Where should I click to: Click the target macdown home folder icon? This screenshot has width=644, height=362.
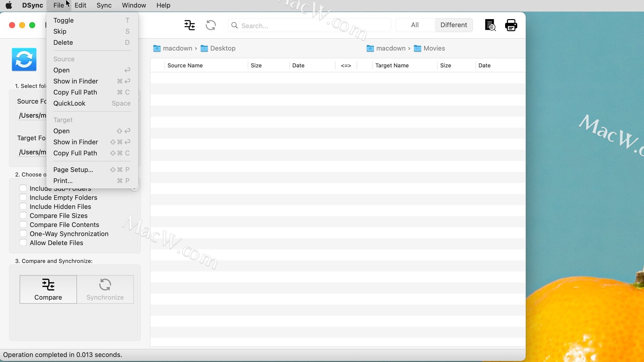tap(370, 48)
